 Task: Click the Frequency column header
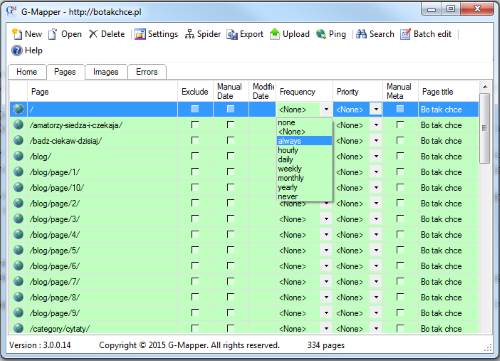(x=304, y=91)
